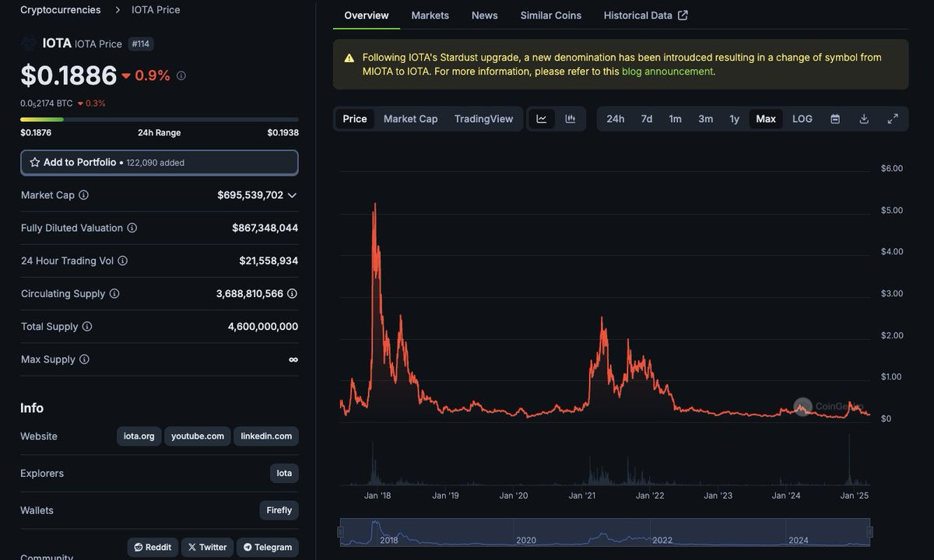Set chart range to 1y
The height and width of the screenshot is (560, 934).
pyautogui.click(x=735, y=119)
